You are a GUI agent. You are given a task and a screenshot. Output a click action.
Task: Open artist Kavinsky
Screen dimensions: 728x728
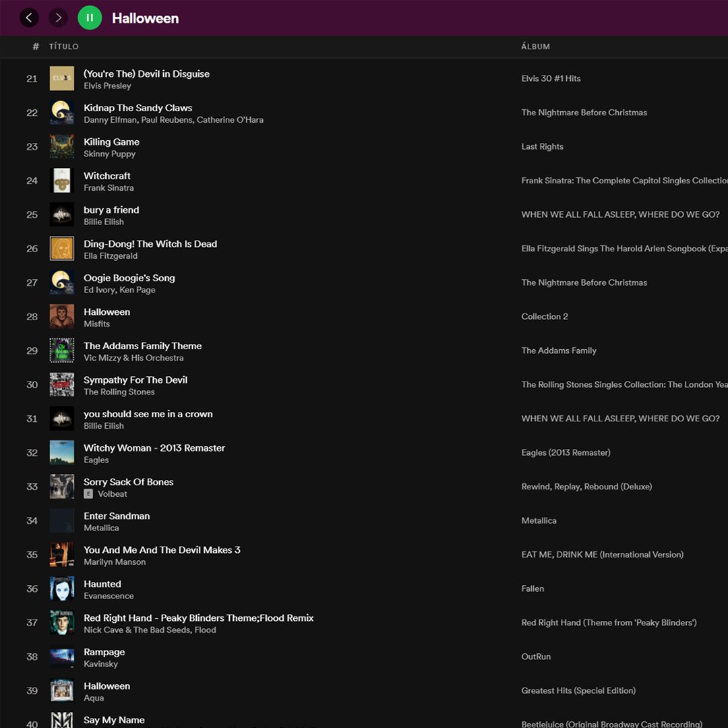click(100, 663)
